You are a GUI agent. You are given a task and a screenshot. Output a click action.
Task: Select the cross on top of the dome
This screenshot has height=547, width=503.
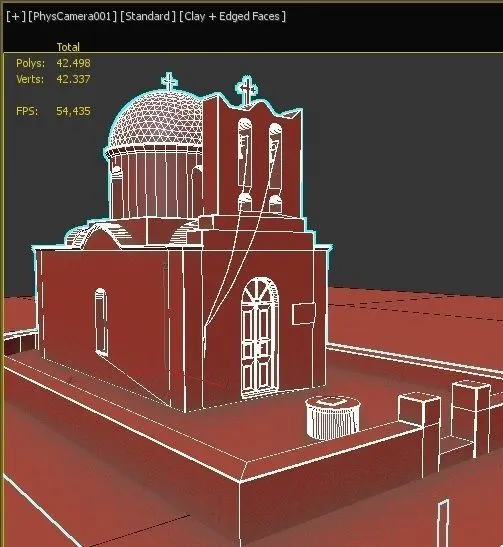(x=169, y=82)
